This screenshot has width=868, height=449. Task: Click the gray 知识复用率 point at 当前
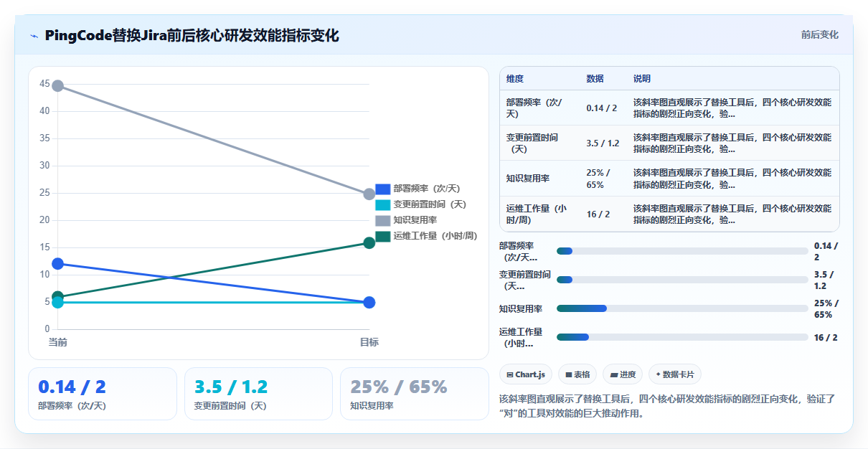[58, 86]
